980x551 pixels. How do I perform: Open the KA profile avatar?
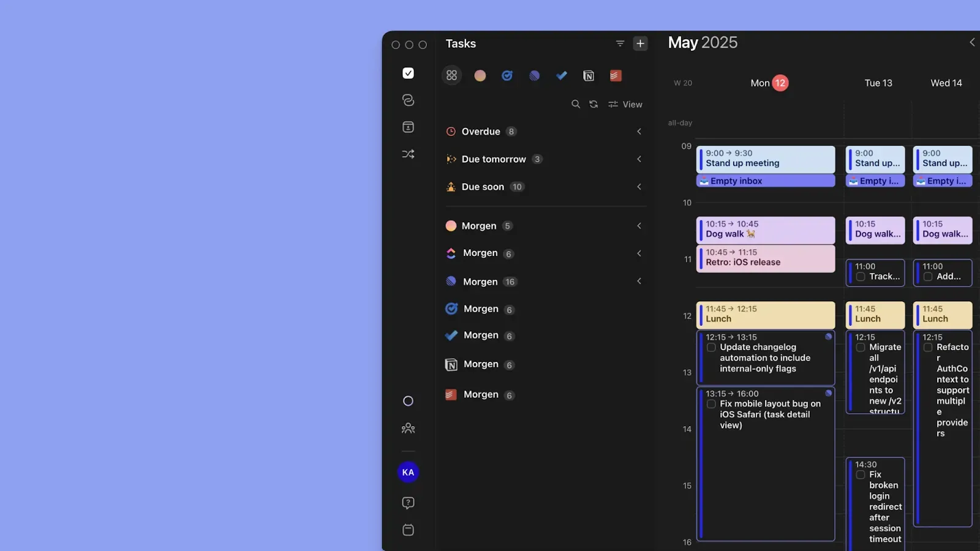pyautogui.click(x=408, y=472)
